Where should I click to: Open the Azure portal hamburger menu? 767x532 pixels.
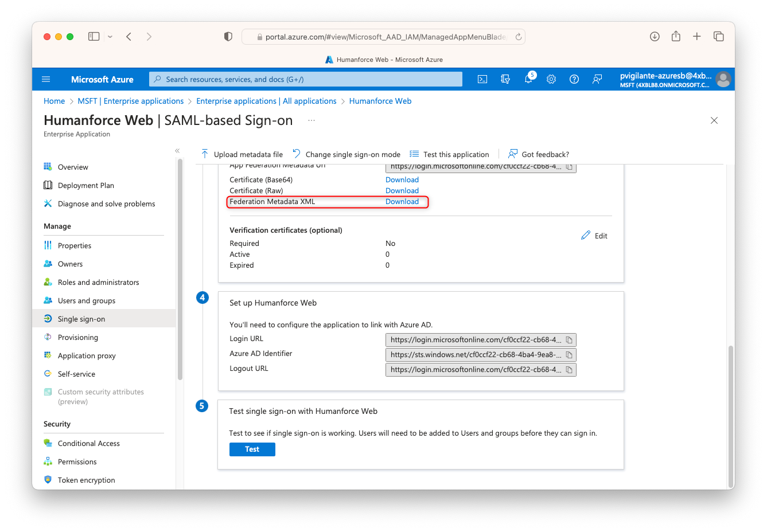click(x=46, y=79)
